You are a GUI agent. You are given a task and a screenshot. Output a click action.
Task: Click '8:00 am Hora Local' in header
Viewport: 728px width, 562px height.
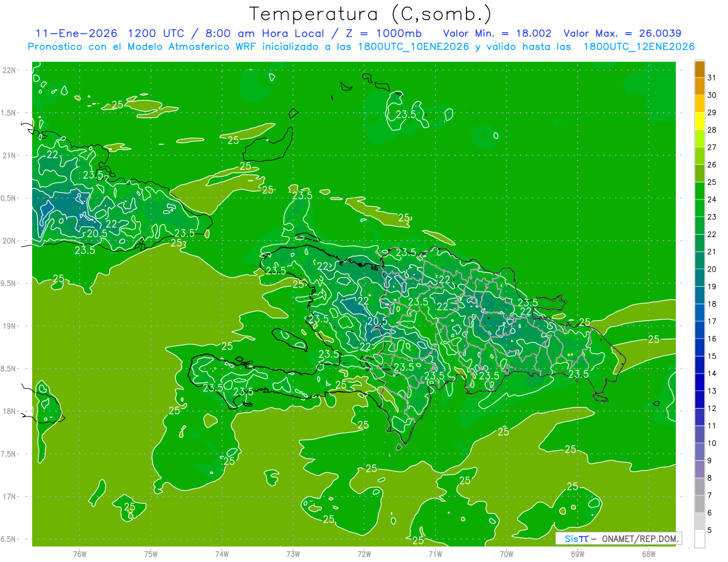tap(266, 33)
